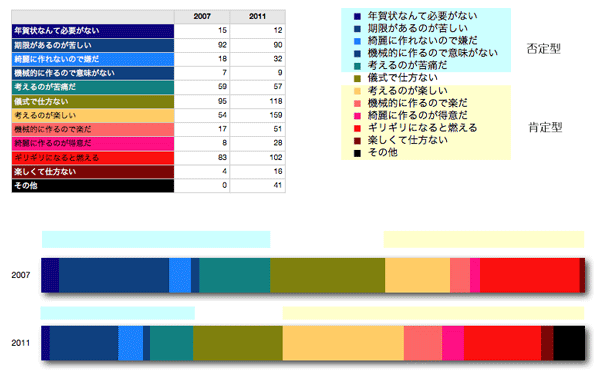Screen dimensions: 600x377
Task: Click the 考えるのが楽しい orange legend square
Action: [357, 91]
